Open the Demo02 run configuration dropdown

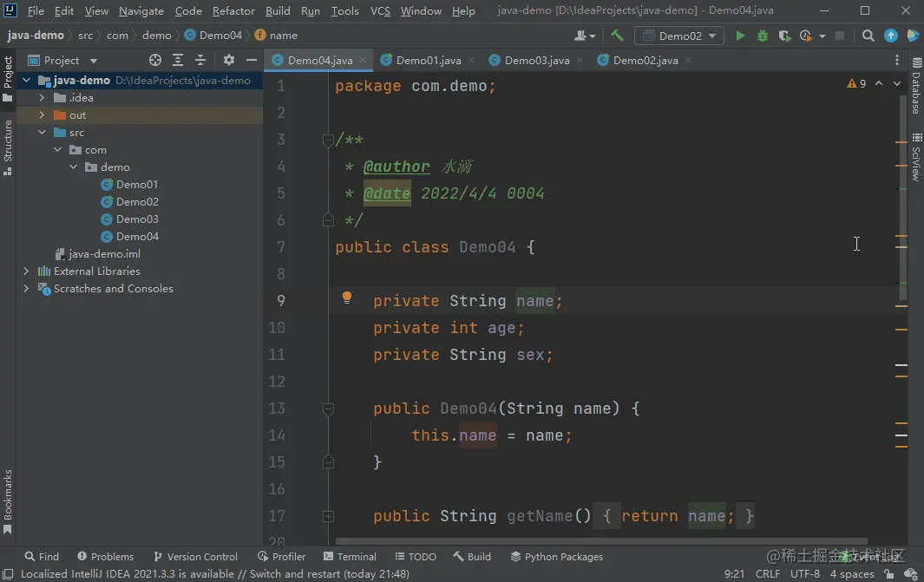(679, 36)
